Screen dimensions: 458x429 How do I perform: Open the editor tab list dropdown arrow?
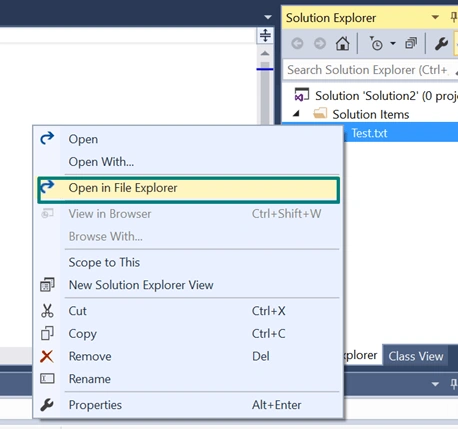pos(268,17)
